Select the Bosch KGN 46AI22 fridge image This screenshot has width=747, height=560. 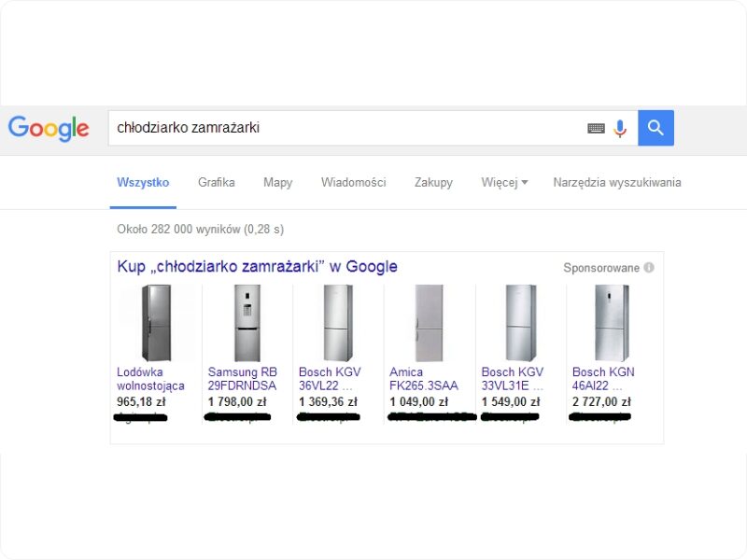tap(612, 323)
